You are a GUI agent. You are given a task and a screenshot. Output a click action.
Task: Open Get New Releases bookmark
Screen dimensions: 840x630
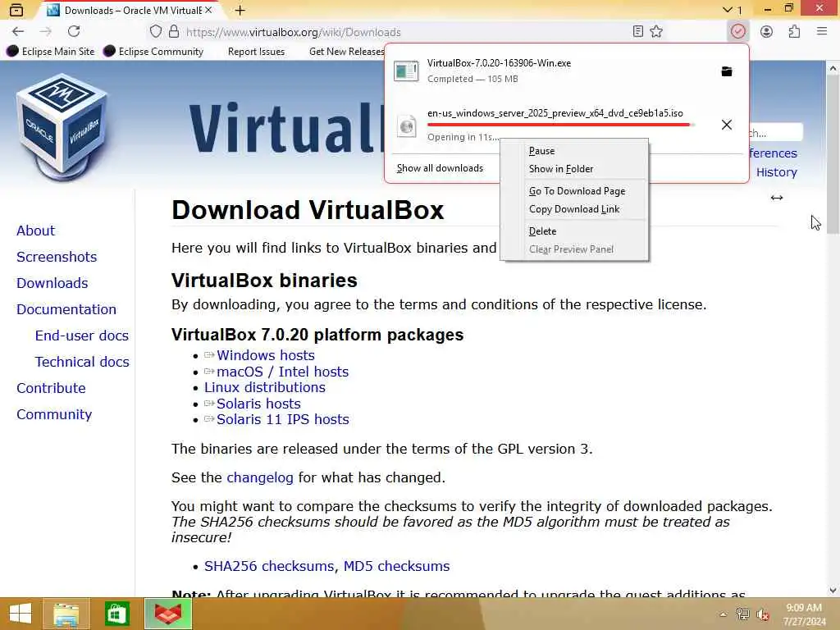tap(347, 52)
